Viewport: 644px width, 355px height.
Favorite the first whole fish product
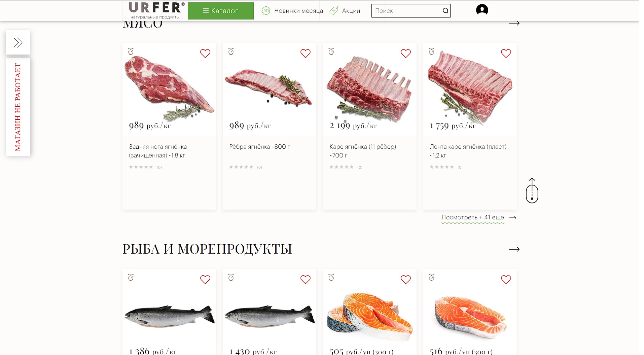coord(205,279)
